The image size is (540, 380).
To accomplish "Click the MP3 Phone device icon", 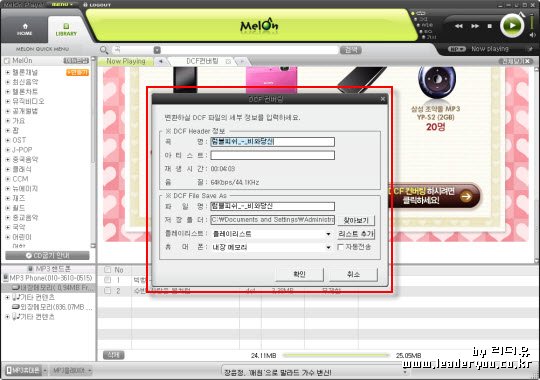I will (6, 278).
